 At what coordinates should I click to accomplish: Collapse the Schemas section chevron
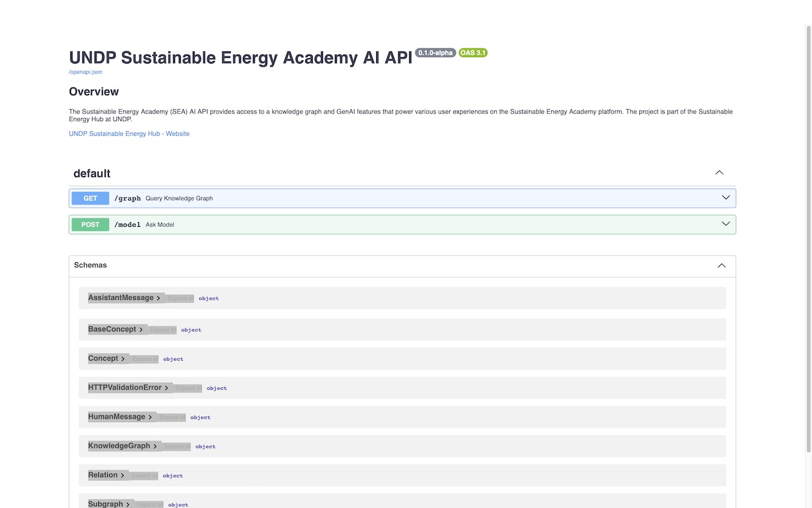[721, 265]
